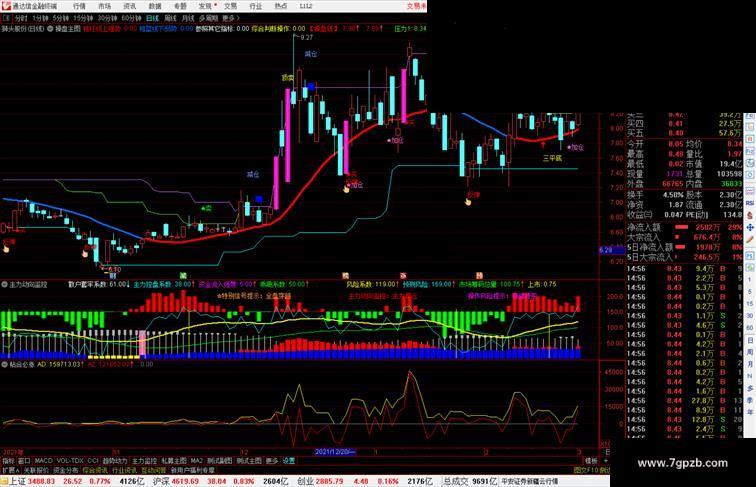Click the 上证 index value in status bar
The image size is (756, 487).
41,481
